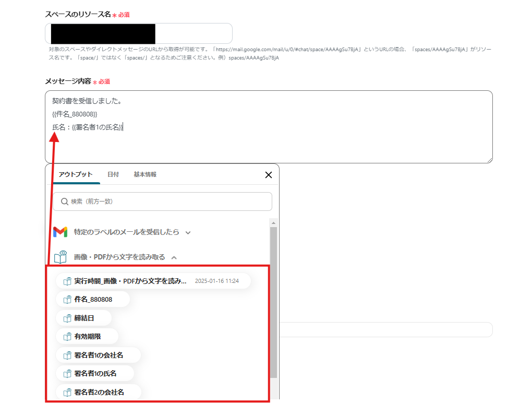The image size is (532, 403).
Task: Close the output picker panel
Action: tap(269, 175)
